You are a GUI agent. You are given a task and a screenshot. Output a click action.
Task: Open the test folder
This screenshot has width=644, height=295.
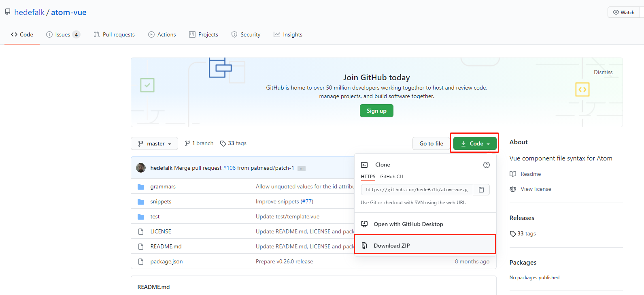click(x=155, y=216)
